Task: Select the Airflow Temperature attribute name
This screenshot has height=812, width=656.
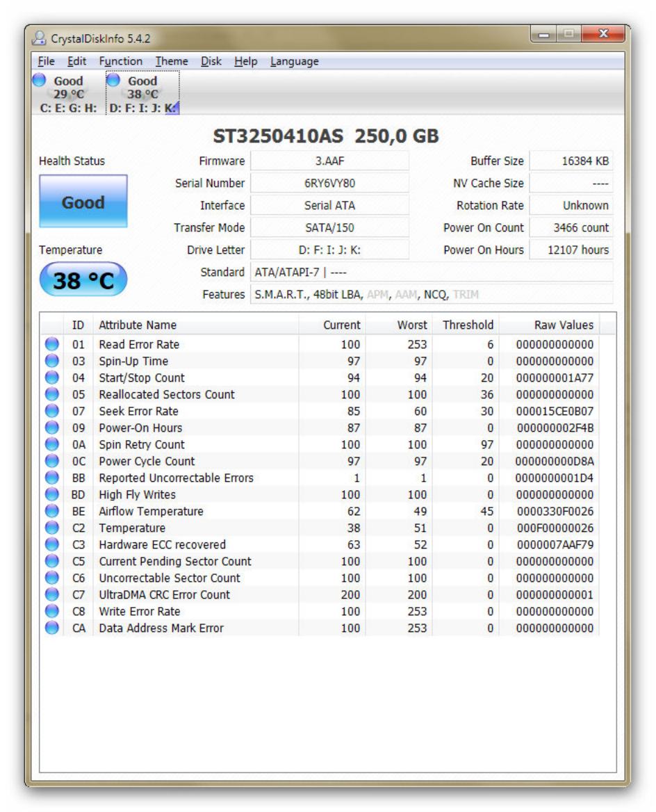Action: [151, 511]
